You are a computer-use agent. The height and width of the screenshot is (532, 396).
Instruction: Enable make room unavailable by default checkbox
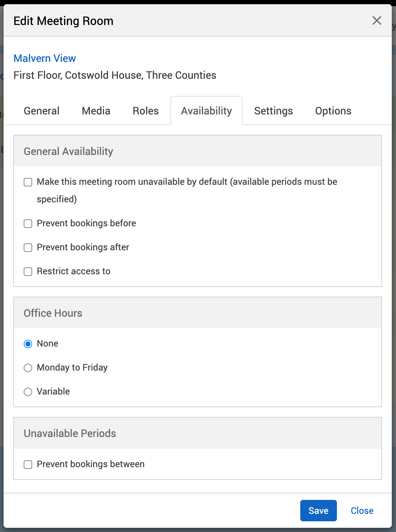click(x=28, y=182)
